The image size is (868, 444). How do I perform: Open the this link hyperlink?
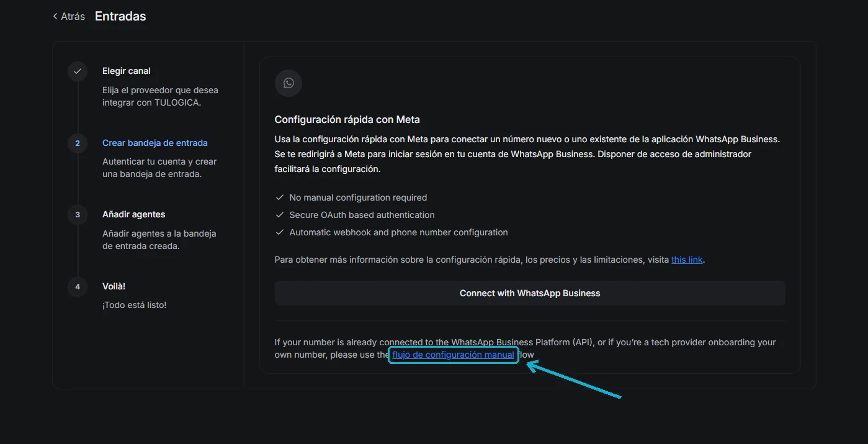tap(687, 260)
